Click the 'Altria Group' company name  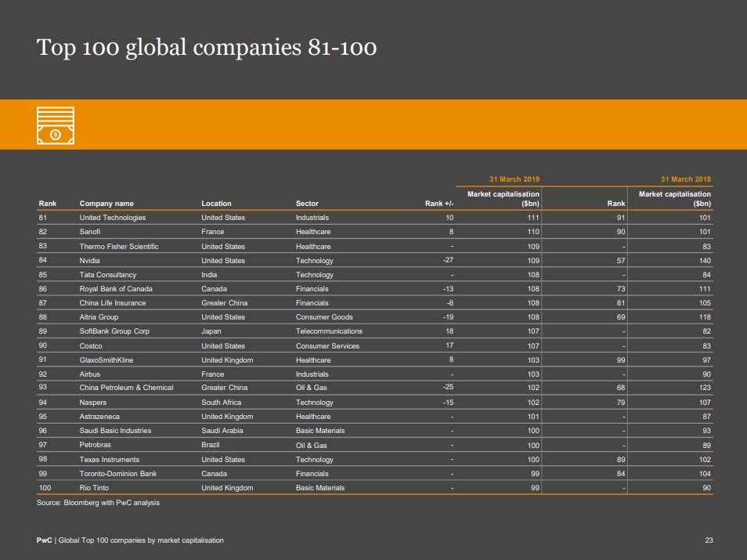(99, 317)
